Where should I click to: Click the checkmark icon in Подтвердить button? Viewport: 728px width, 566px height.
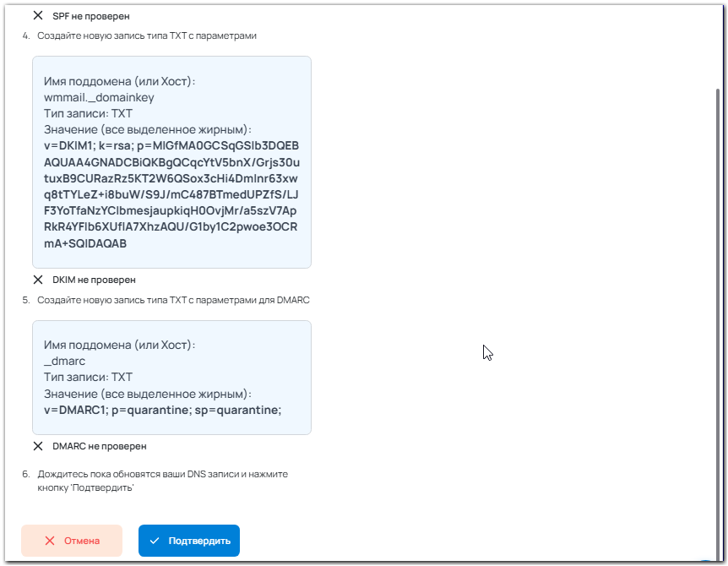coord(155,541)
